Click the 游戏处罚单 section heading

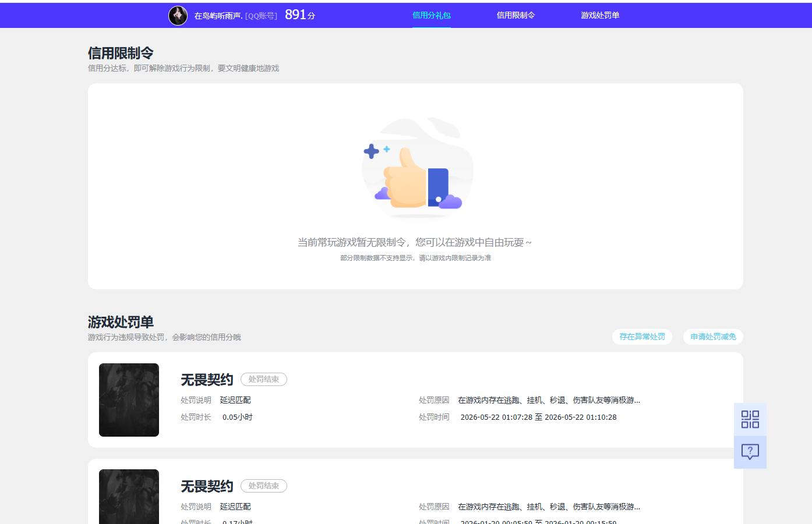[121, 322]
